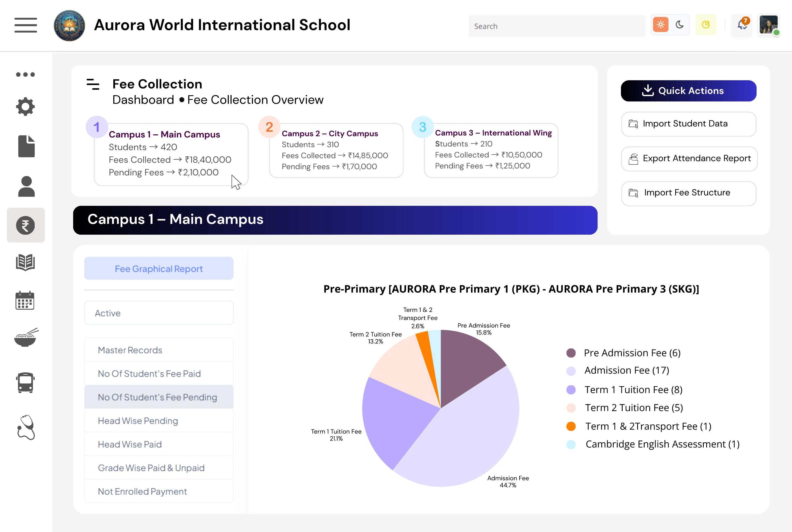Screen dimensions: 792x532
Task: Open the library book module
Action: coord(26,262)
